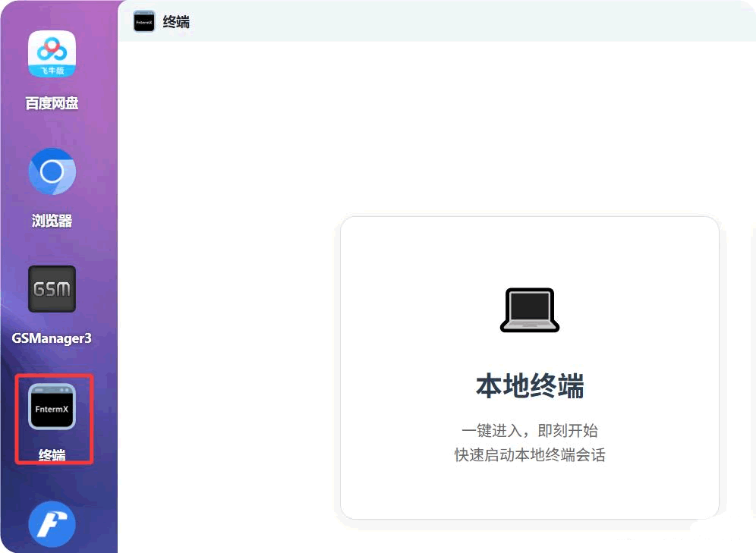Open the blue F logo app icon
Image resolution: width=756 pixels, height=553 pixels.
pos(52,524)
